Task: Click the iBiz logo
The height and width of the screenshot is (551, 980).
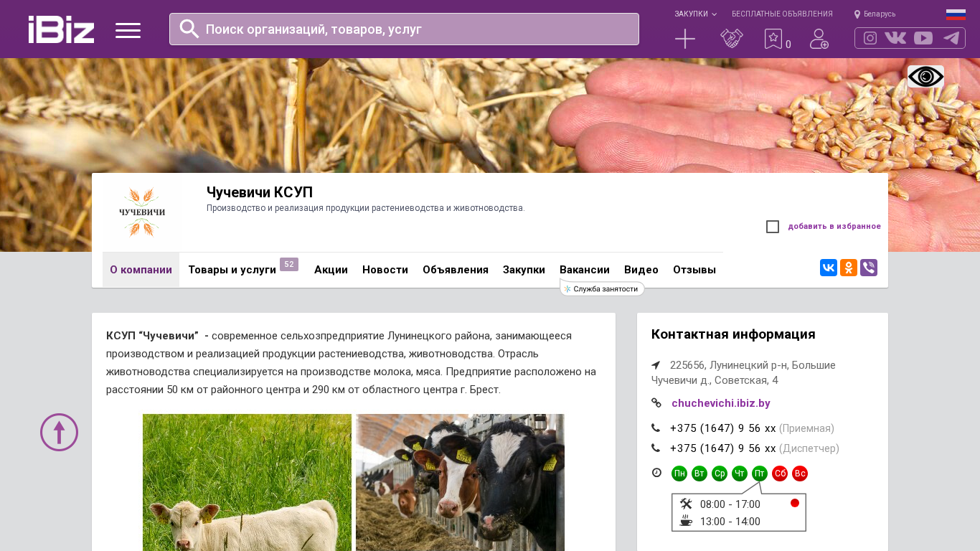Action: click(62, 29)
